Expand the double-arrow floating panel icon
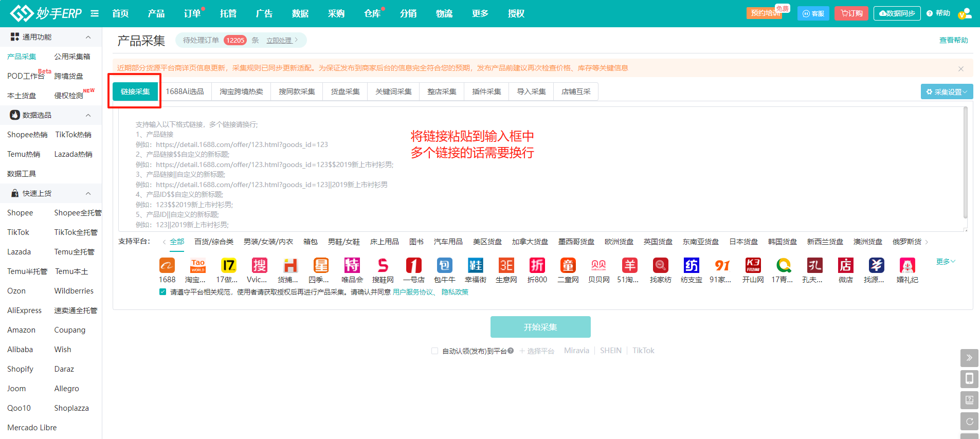Image resolution: width=980 pixels, height=439 pixels. pyautogui.click(x=969, y=358)
